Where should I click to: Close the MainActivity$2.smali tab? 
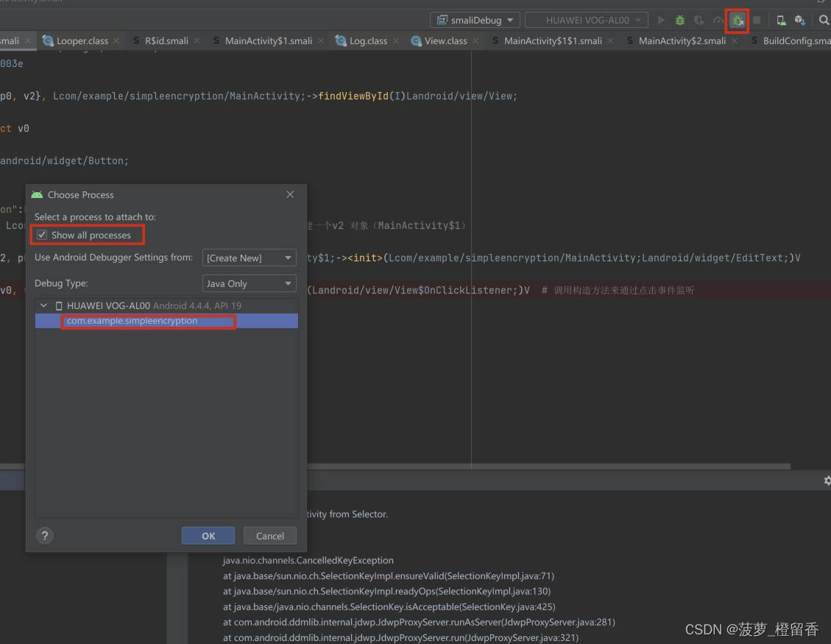click(x=735, y=40)
